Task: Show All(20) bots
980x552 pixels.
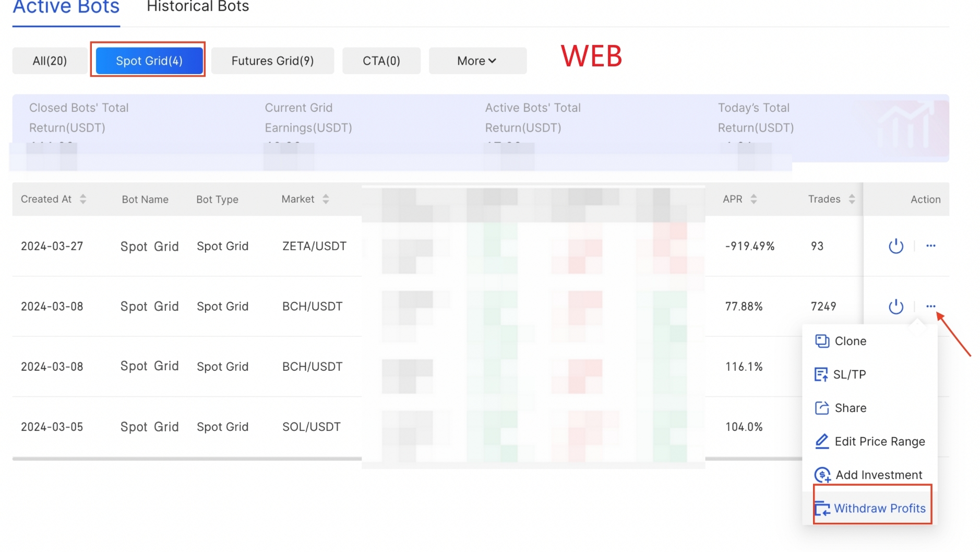Action: [x=50, y=61]
